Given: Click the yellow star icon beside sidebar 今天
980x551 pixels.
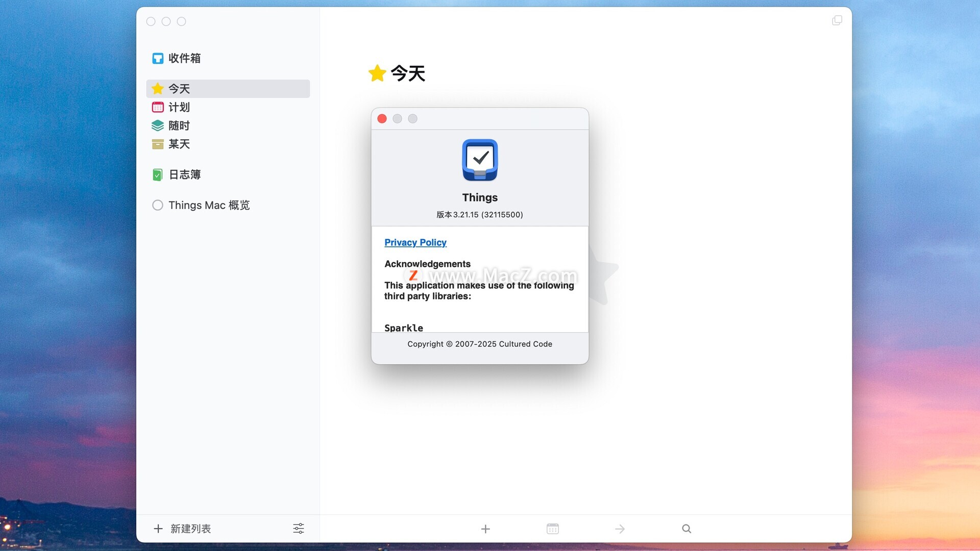Looking at the screenshot, I should click(158, 89).
